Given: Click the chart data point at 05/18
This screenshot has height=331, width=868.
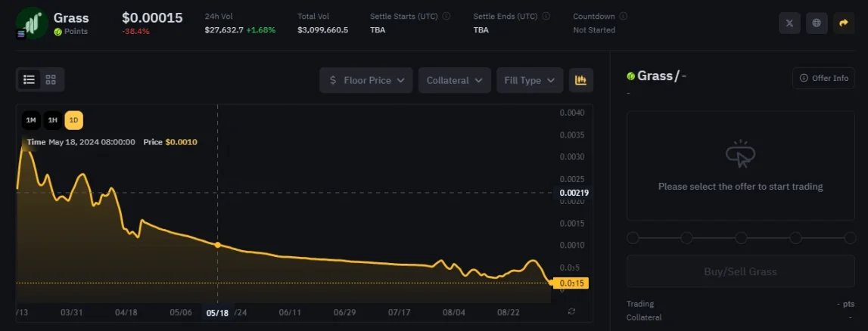Looking at the screenshot, I should click(217, 245).
